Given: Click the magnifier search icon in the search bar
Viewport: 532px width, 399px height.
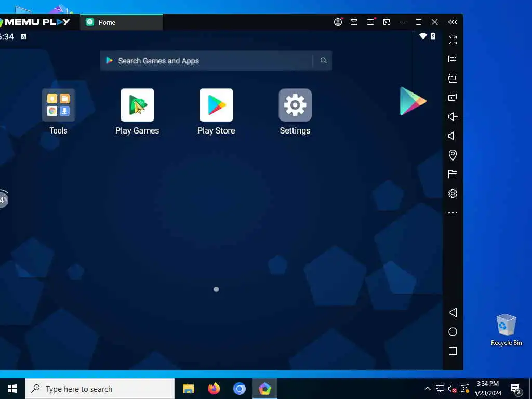Looking at the screenshot, I should click(x=323, y=60).
